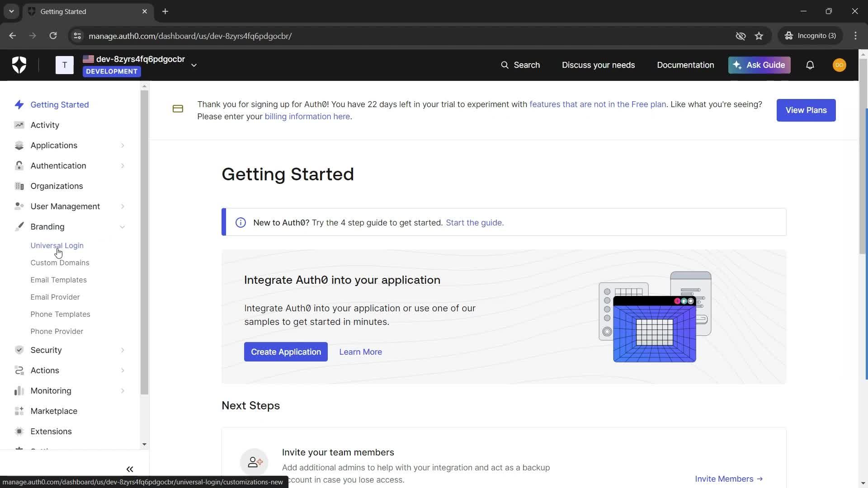Click the Branding brush icon

pos(19,227)
